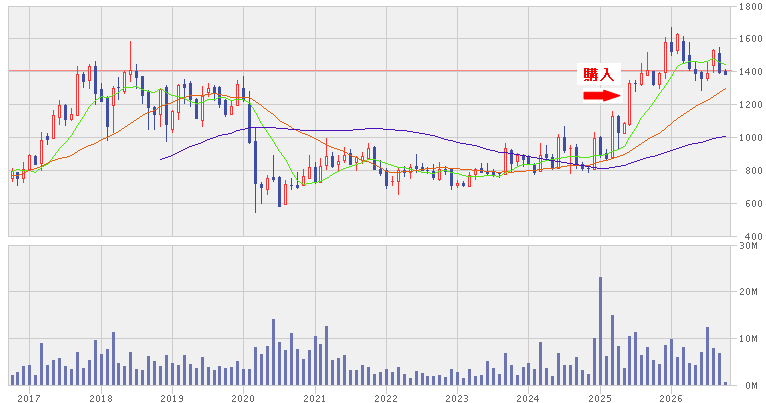Click the 2025 time axis label
Viewport: 766px width, 403px height.
coord(600,398)
